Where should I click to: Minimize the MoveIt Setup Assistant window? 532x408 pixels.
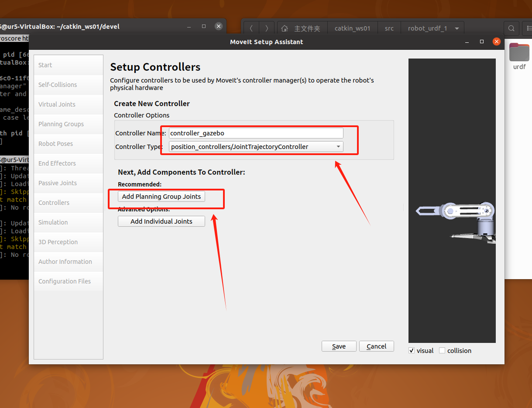pyautogui.click(x=467, y=42)
